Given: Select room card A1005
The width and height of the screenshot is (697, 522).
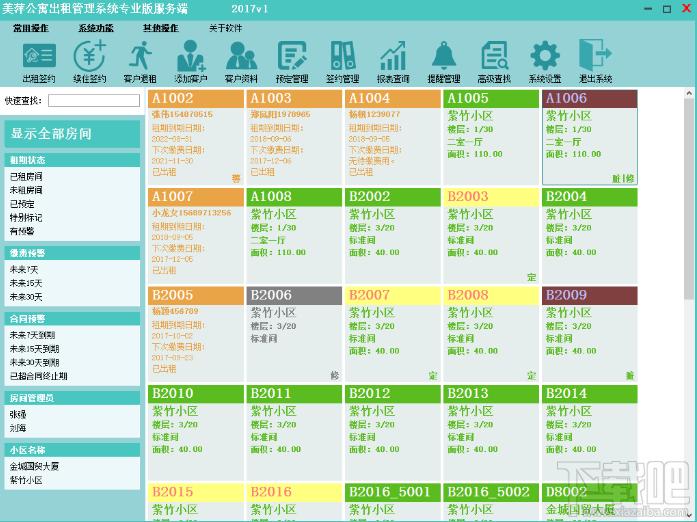Looking at the screenshot, I should (x=491, y=137).
